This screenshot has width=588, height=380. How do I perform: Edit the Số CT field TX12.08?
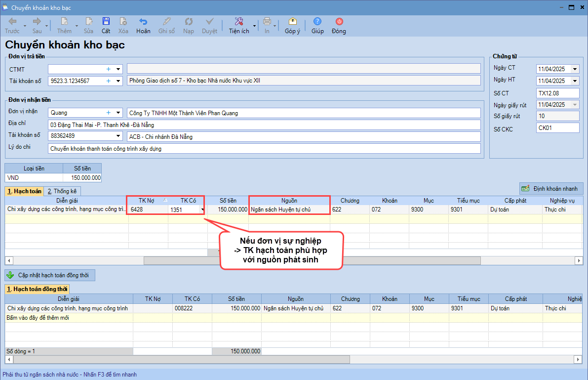point(557,93)
